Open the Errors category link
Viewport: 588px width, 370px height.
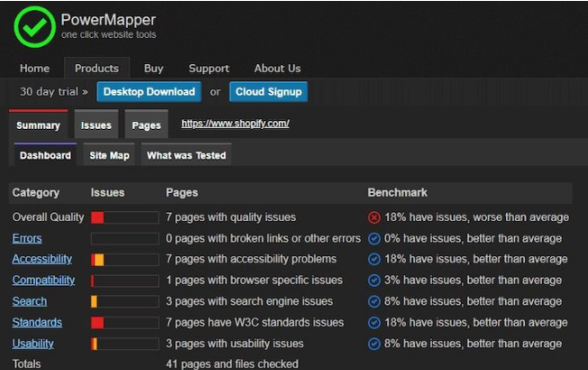pyautogui.click(x=27, y=238)
